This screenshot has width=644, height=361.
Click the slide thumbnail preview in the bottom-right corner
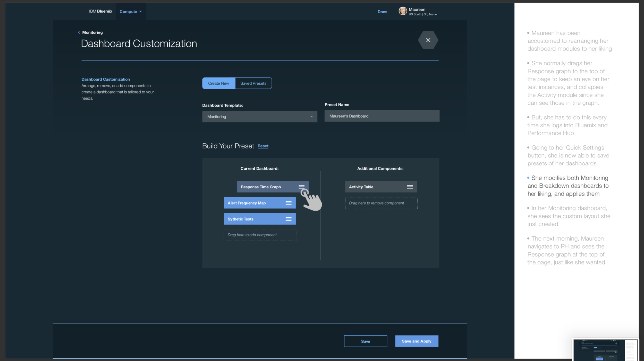pos(605,350)
